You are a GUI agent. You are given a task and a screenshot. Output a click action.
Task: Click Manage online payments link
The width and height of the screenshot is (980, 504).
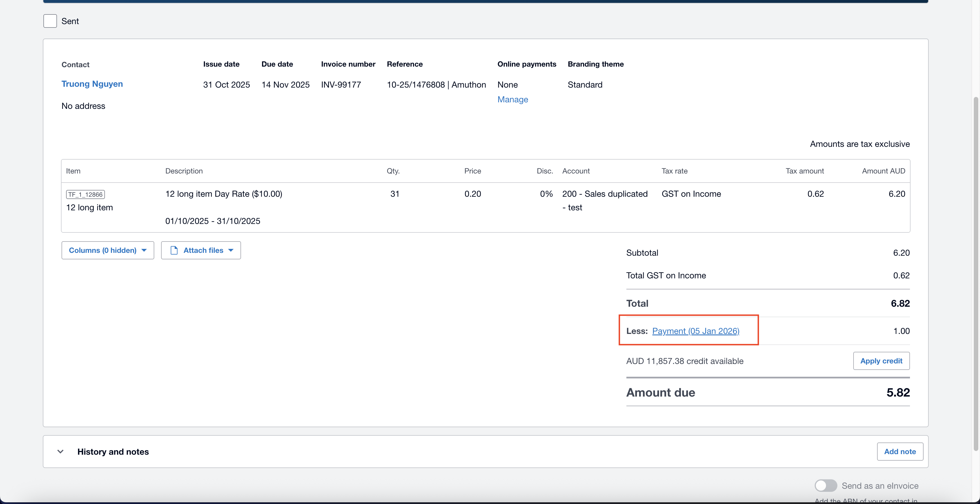click(512, 99)
